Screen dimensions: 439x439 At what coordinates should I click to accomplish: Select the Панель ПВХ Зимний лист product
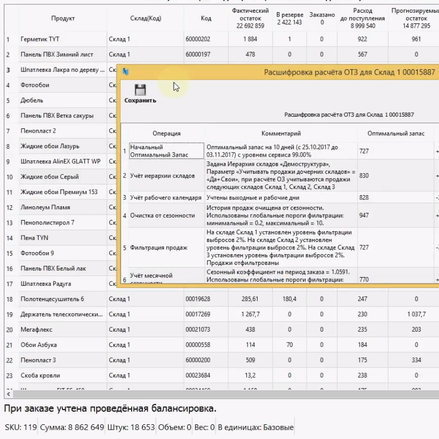[x=57, y=54]
